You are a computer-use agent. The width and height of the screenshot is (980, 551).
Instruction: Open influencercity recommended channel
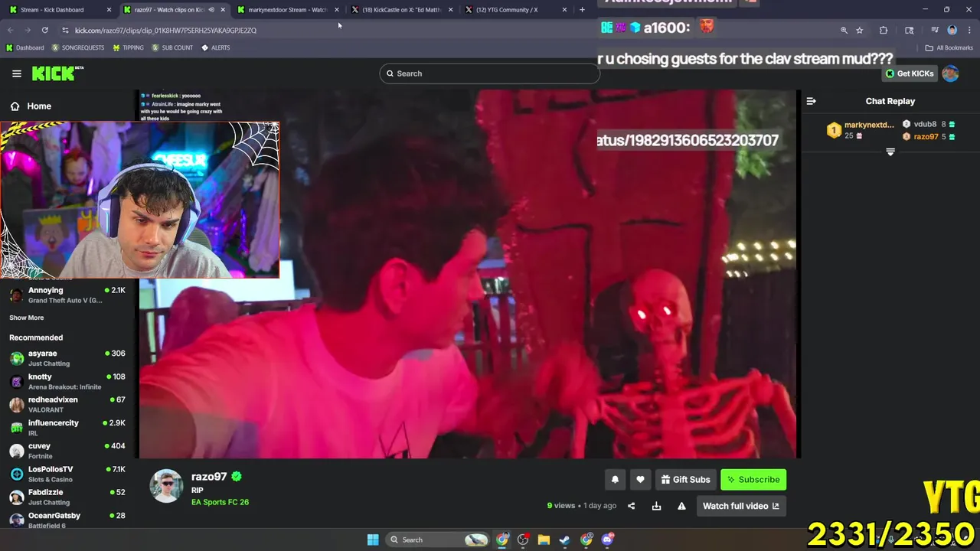[67, 428]
